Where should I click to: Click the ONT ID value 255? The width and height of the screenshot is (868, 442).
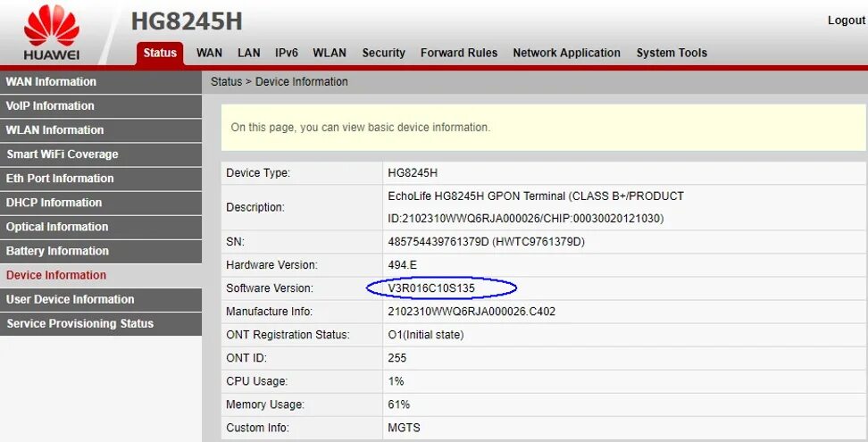click(396, 358)
